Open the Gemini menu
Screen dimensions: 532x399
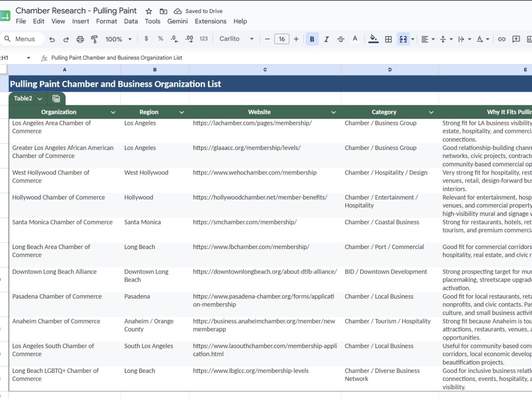[x=177, y=21]
